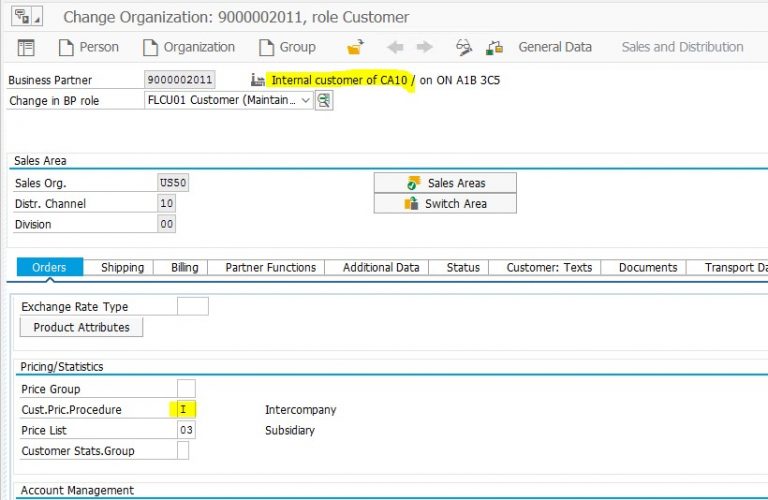Select the Billing tab
This screenshot has height=500, width=768.
click(x=184, y=267)
